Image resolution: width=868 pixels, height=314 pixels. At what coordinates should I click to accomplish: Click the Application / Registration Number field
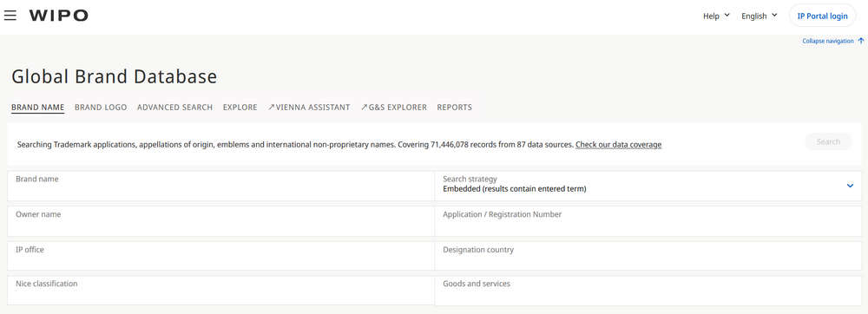click(648, 220)
